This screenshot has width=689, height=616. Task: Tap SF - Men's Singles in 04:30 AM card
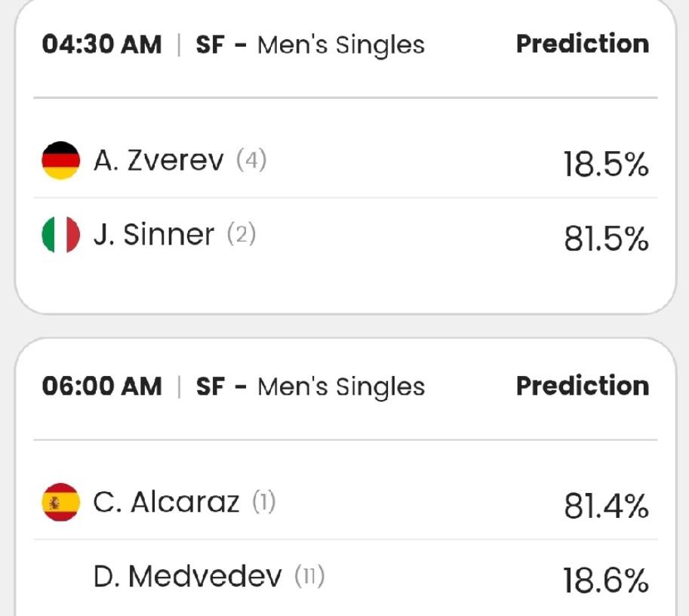coord(310,45)
